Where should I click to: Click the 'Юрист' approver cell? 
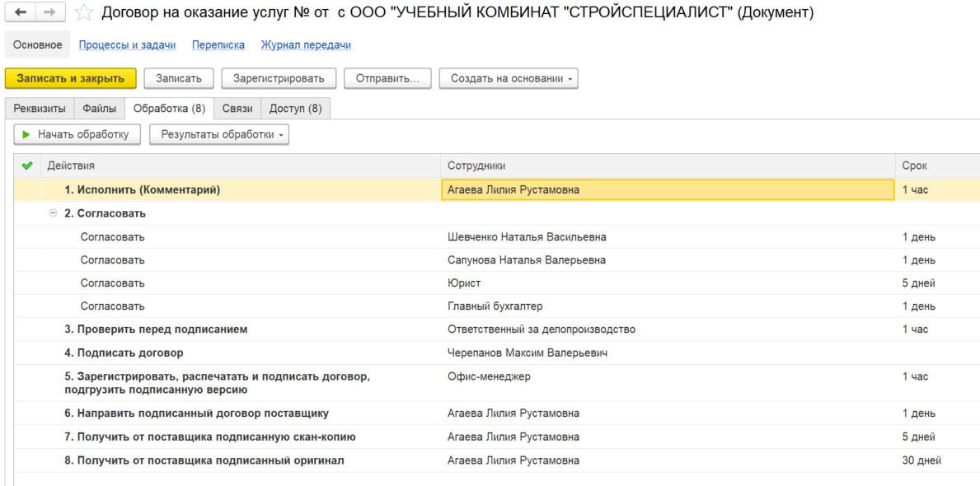coord(464,283)
